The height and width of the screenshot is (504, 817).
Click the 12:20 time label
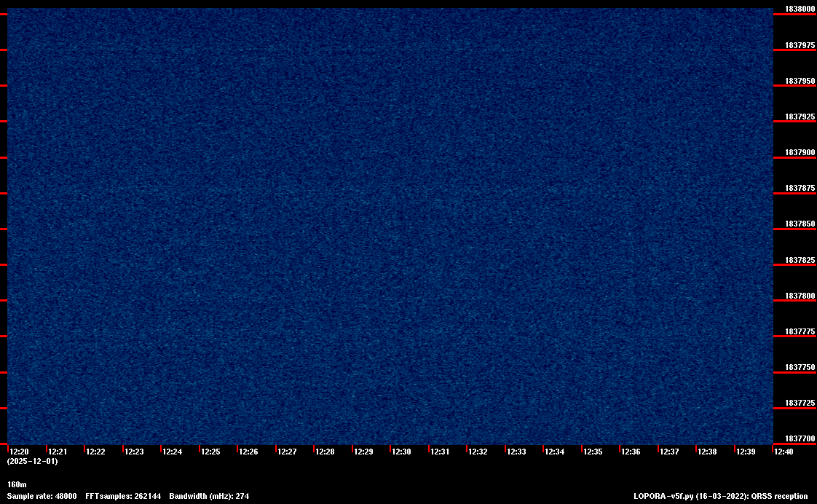pos(19,452)
